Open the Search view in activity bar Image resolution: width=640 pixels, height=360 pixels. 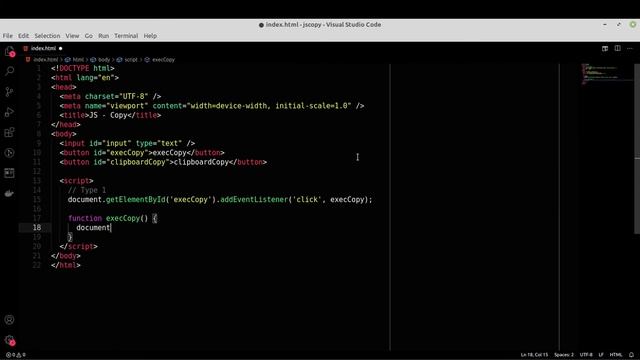pyautogui.click(x=9, y=71)
